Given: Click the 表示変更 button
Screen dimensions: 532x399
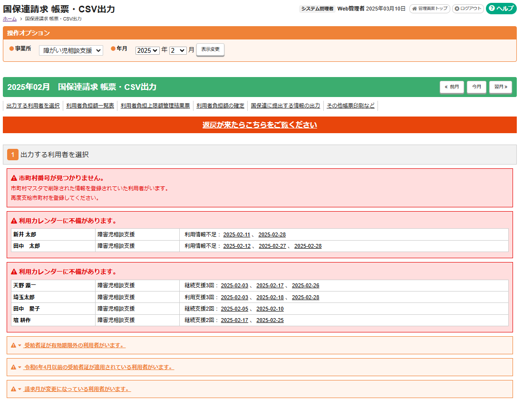Looking at the screenshot, I should (210, 49).
